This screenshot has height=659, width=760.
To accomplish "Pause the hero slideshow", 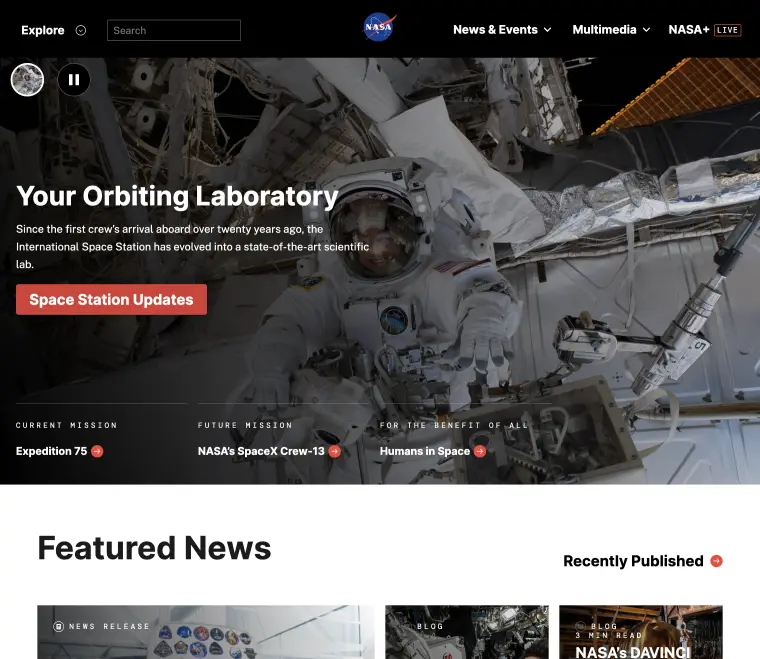I will (x=74, y=79).
